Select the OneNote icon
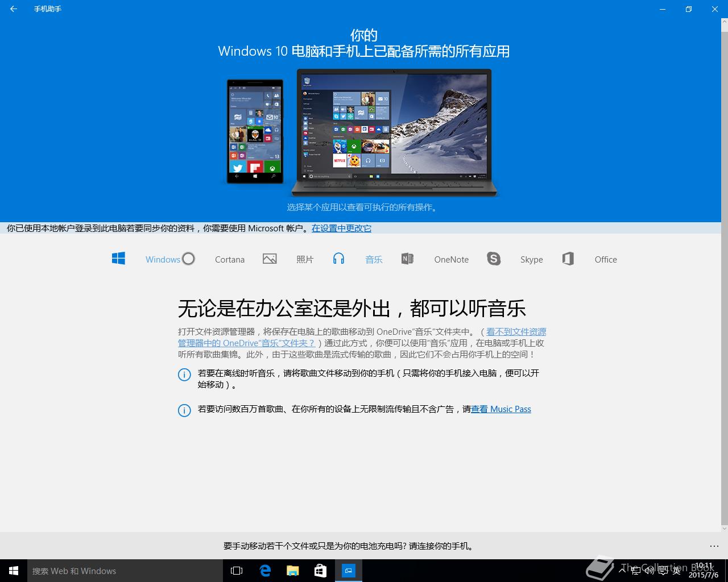 [407, 259]
